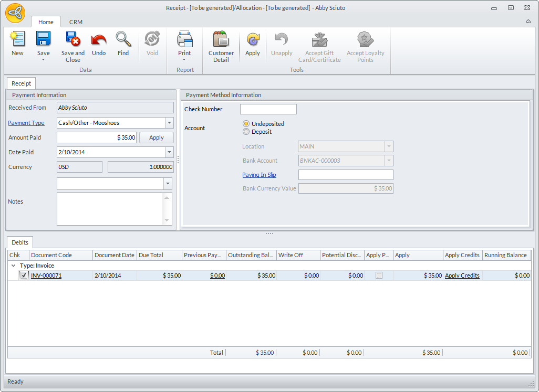The width and height of the screenshot is (539, 392).
Task: Click the Check Number input field
Action: (268, 109)
